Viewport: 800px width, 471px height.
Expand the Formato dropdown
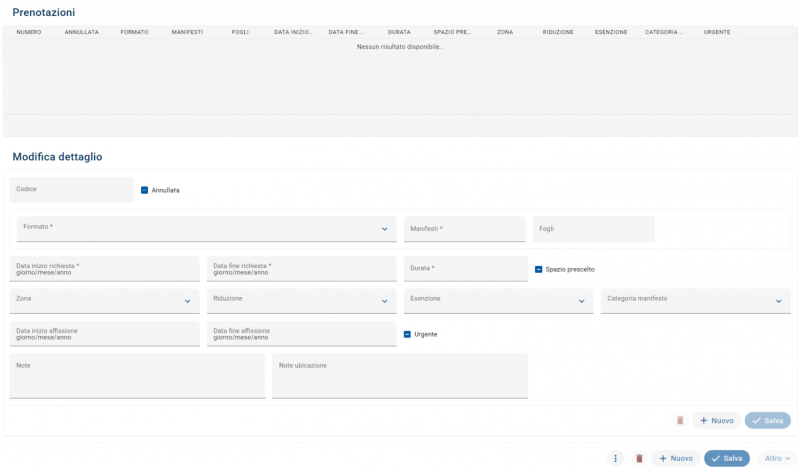[x=384, y=229]
